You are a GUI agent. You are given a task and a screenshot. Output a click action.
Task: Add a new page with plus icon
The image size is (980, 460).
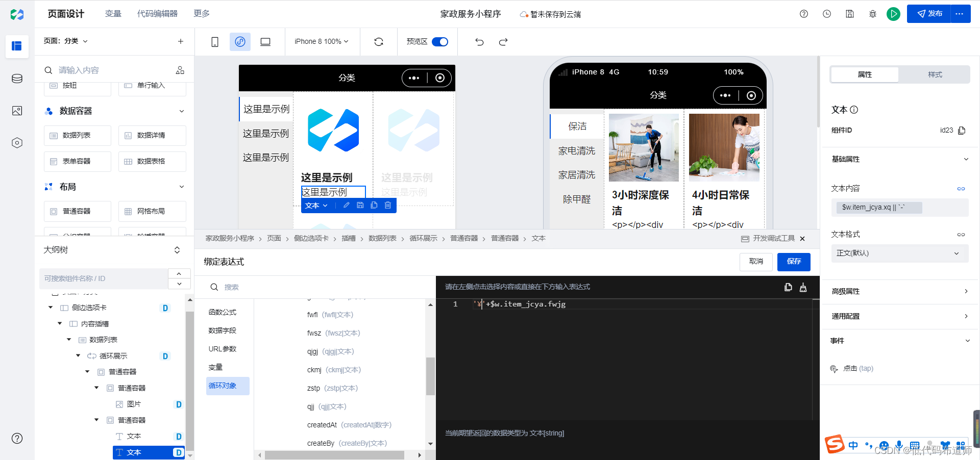[181, 41]
